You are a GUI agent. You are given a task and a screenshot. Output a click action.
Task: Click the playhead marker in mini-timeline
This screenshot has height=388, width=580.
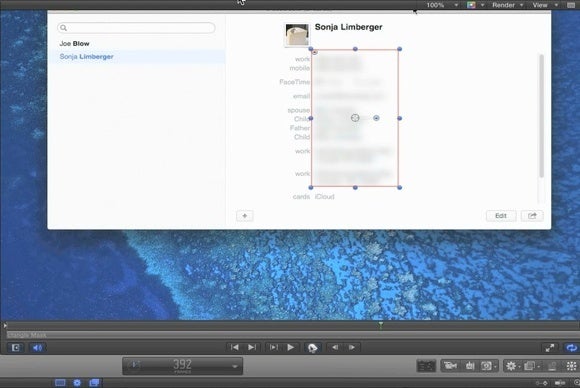tap(381, 325)
